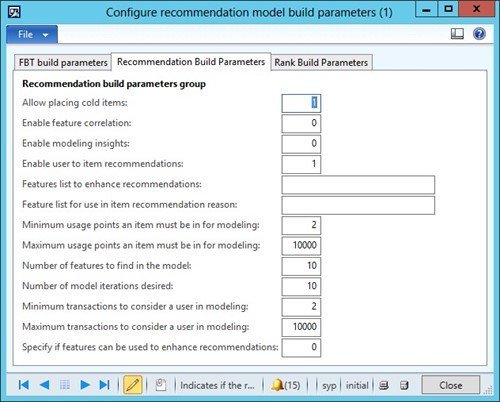The height and width of the screenshot is (402, 500).
Task: Go to the next record arrow
Action: [85, 385]
